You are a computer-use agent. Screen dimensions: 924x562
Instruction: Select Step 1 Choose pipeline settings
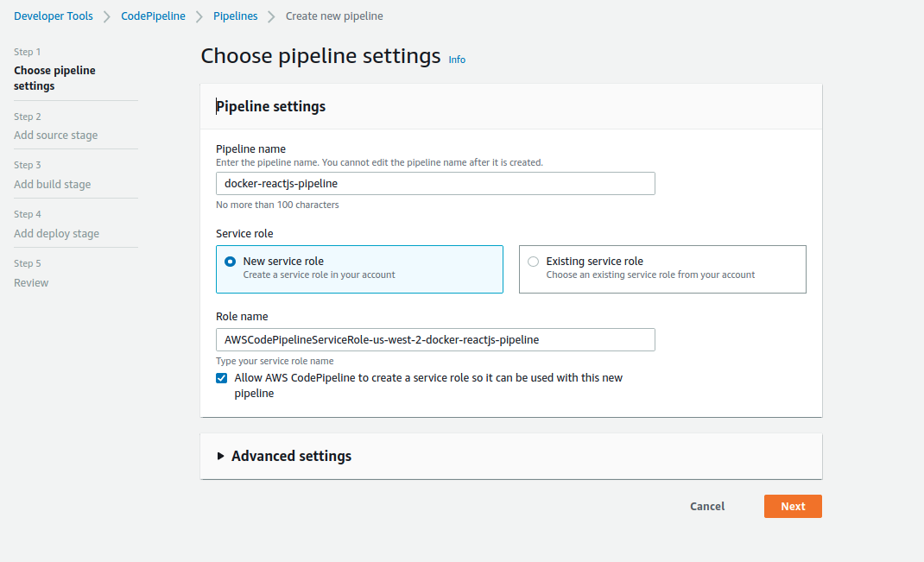(x=54, y=78)
